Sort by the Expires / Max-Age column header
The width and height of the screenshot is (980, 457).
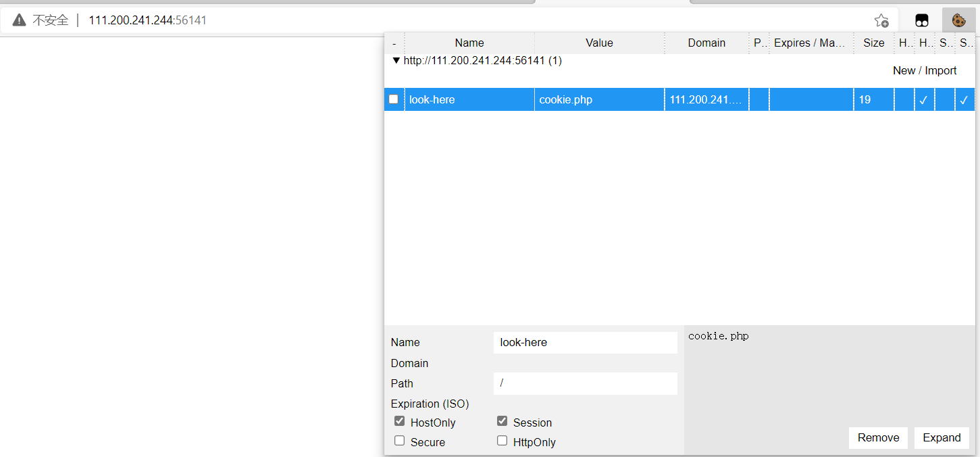(x=810, y=43)
